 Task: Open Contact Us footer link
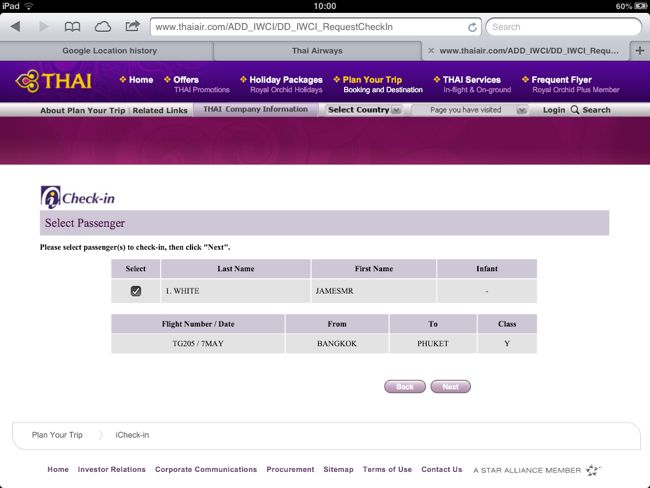pos(441,469)
